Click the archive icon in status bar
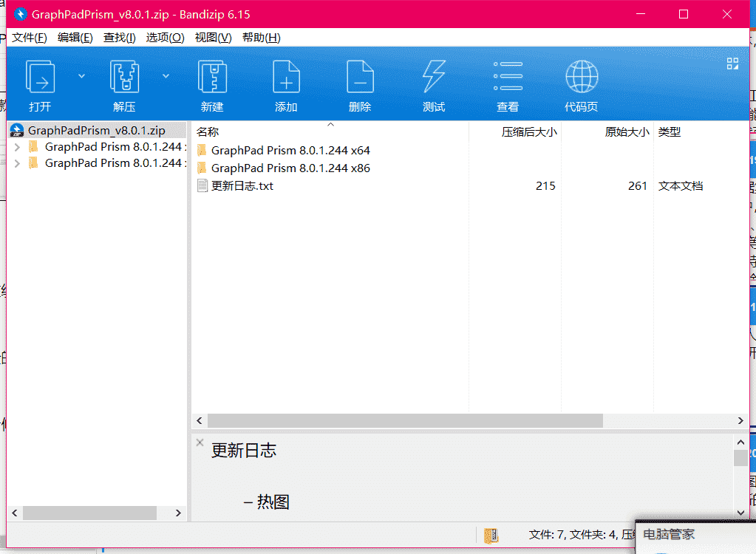 491,536
